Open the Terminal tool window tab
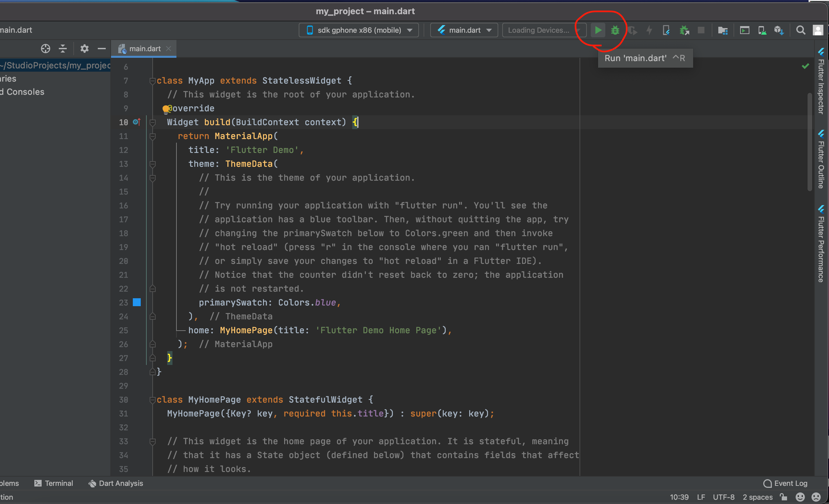Screen dimensions: 829x504 (x=54, y=483)
